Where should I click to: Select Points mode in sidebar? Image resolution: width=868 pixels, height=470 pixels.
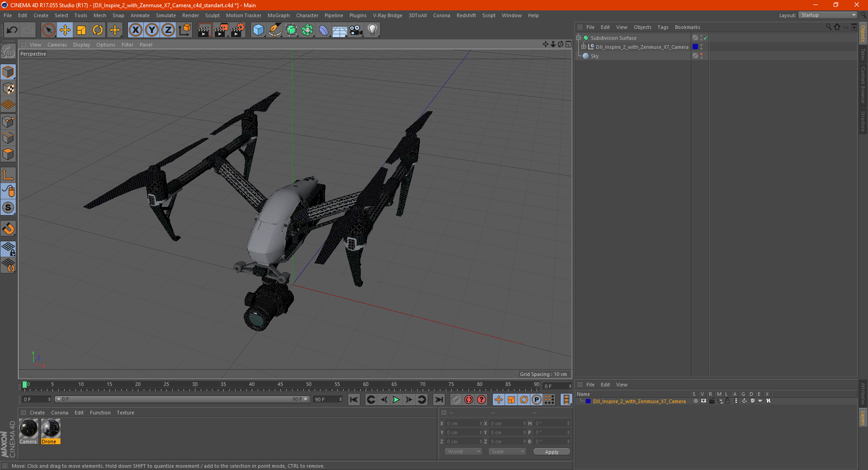coord(8,122)
